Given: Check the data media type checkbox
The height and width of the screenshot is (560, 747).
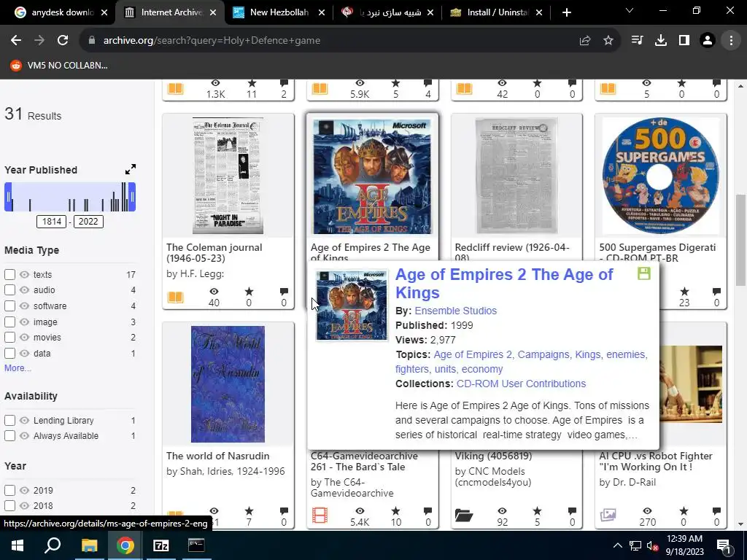Looking at the screenshot, I should [9, 354].
